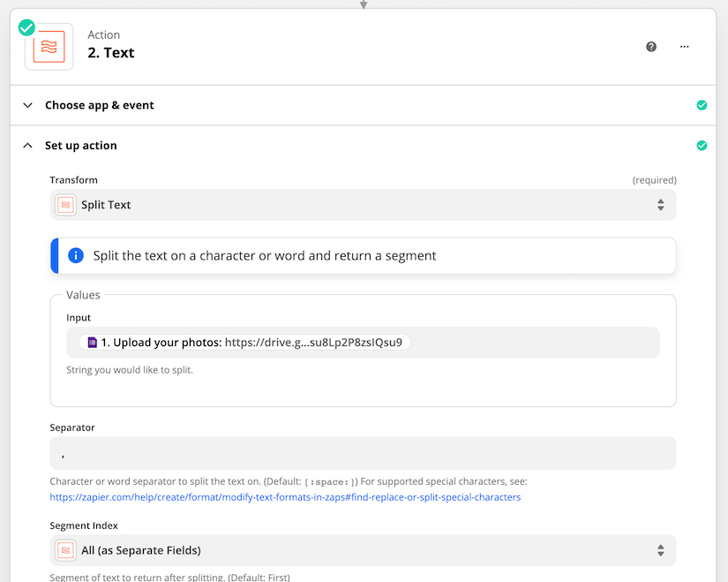The height and width of the screenshot is (582, 728).
Task: Click the 'Split the text on a character' hint text
Action: click(x=265, y=255)
